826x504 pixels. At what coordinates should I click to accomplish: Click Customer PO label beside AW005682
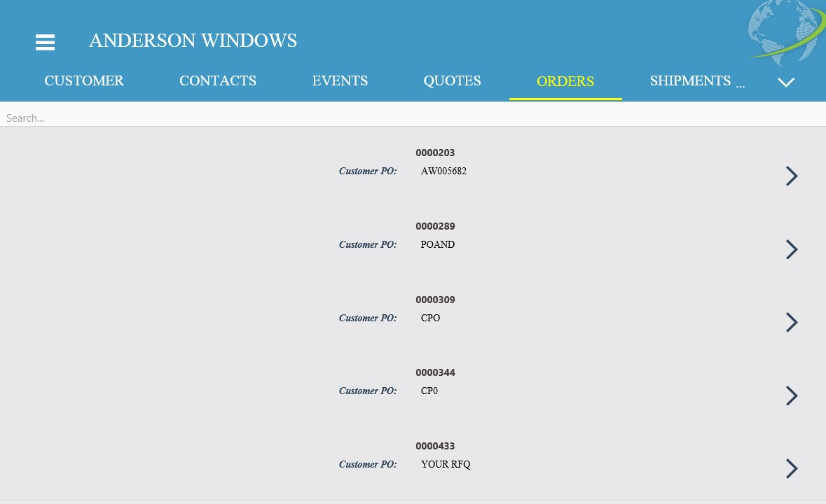click(x=368, y=171)
